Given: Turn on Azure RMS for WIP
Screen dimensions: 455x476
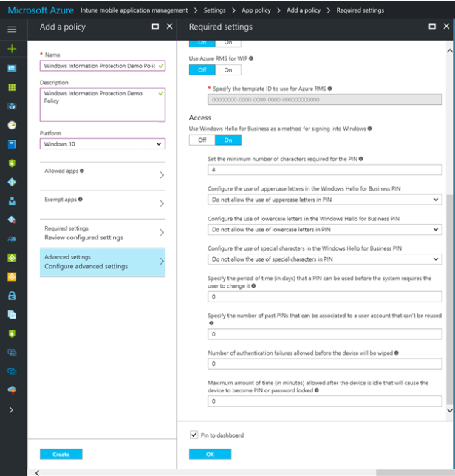Looking at the screenshot, I should pyautogui.click(x=227, y=70).
